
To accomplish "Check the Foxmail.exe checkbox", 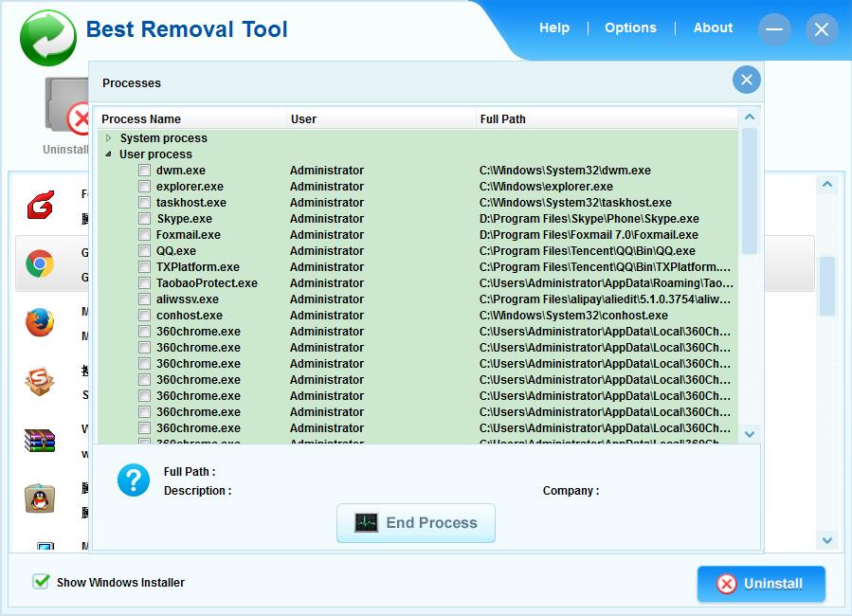I will 145,235.
